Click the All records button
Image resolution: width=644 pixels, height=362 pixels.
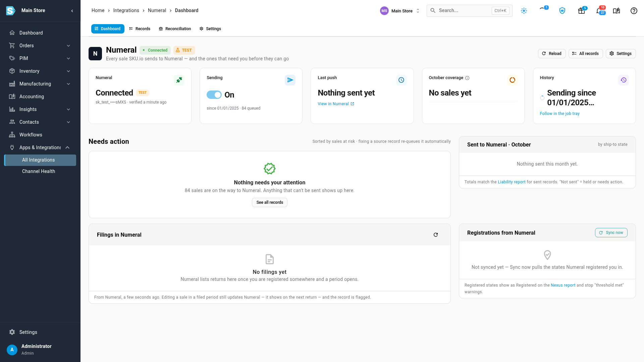pyautogui.click(x=586, y=54)
